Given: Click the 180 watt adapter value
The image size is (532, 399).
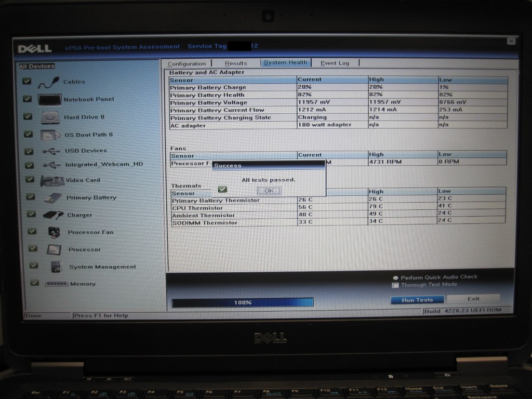Looking at the screenshot, I should click(325, 125).
